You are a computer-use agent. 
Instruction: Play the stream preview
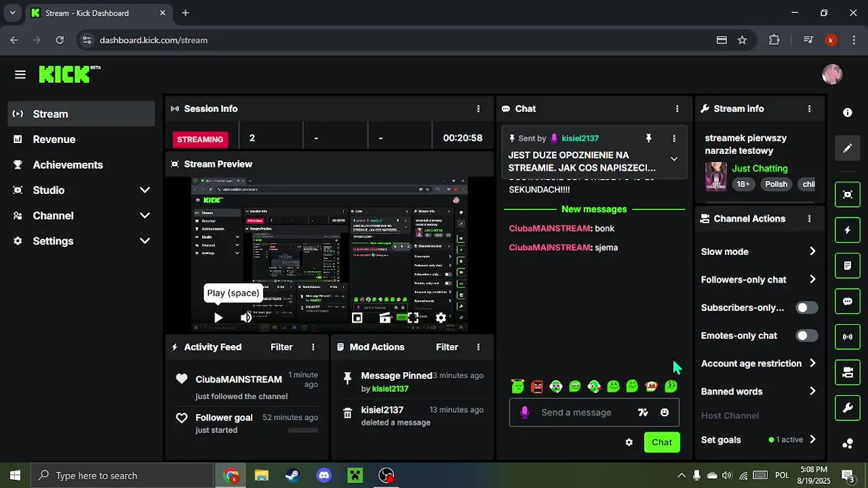click(x=218, y=317)
